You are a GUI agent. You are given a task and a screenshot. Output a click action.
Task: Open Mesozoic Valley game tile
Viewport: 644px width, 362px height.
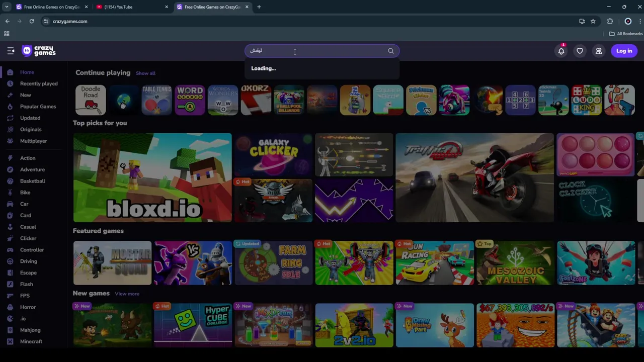[x=515, y=263]
